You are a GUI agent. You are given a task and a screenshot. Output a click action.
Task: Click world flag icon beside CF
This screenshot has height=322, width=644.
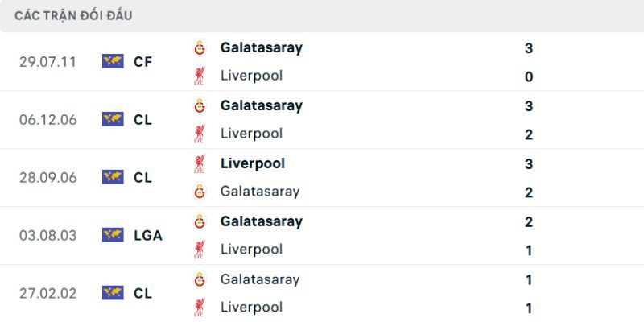113,61
